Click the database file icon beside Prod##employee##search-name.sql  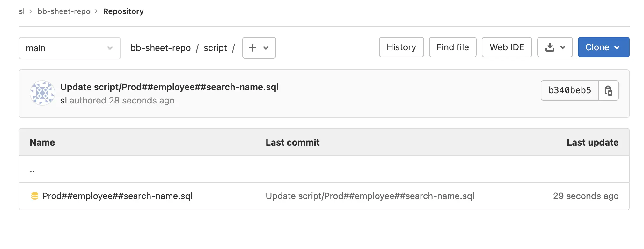point(35,196)
